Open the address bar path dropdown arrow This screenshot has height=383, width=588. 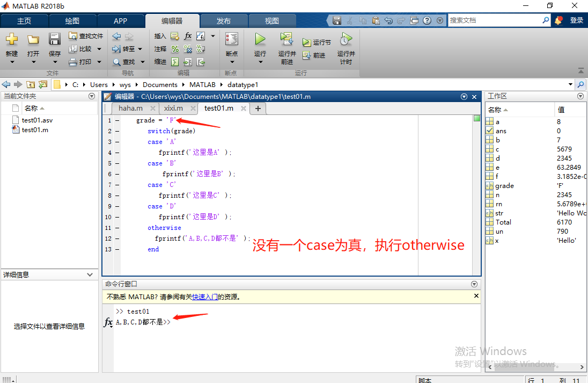click(570, 84)
